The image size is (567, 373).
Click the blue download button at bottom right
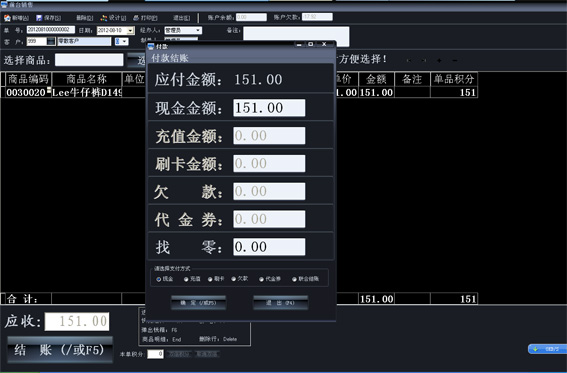click(547, 349)
